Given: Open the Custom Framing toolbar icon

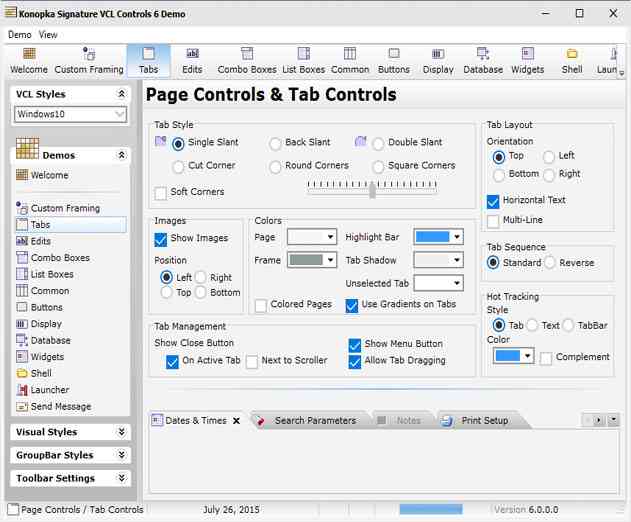Looking at the screenshot, I should tap(89, 61).
